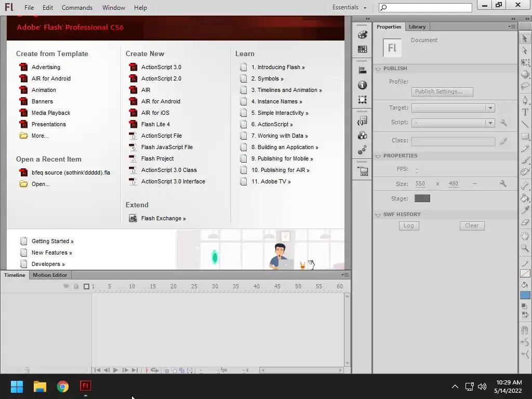The height and width of the screenshot is (399, 532).
Task: Toggle the timeline Loop playback button
Action: pos(155,370)
